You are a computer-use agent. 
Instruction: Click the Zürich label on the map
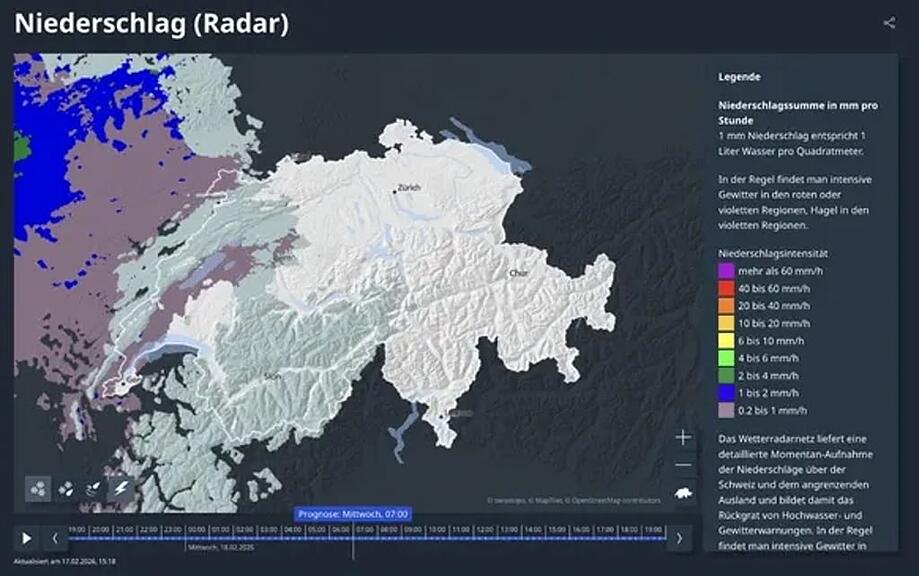click(x=409, y=188)
